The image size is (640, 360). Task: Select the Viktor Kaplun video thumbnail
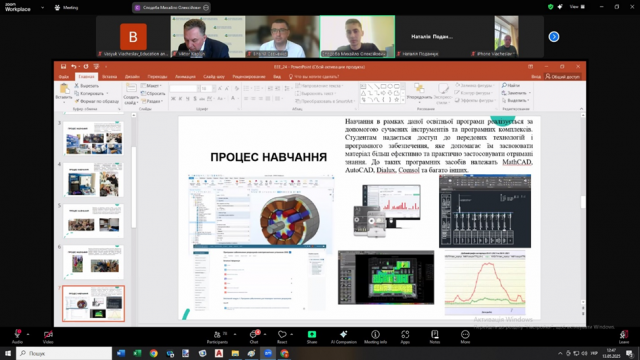(x=208, y=37)
